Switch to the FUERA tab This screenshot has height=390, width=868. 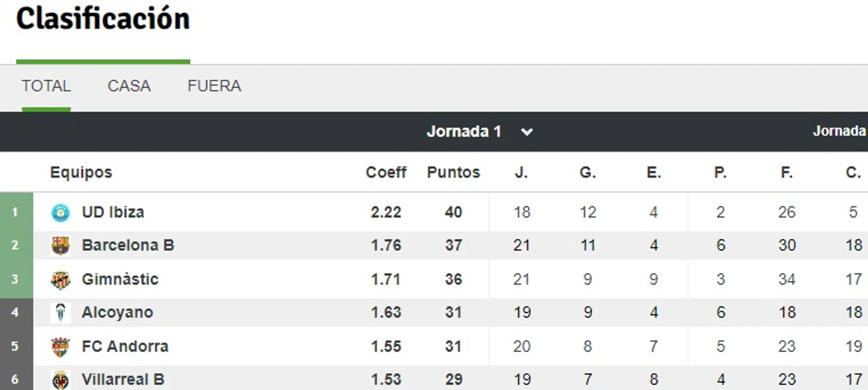[x=214, y=86]
